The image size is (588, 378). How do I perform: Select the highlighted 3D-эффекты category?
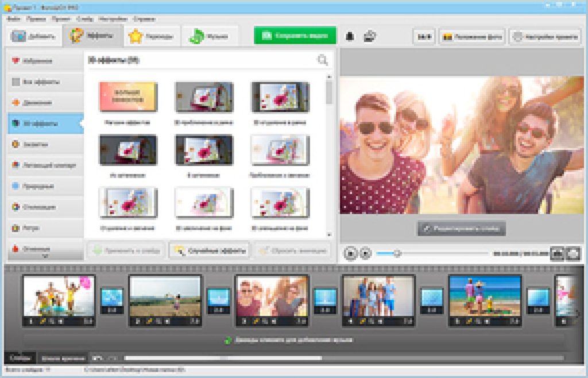click(x=45, y=124)
